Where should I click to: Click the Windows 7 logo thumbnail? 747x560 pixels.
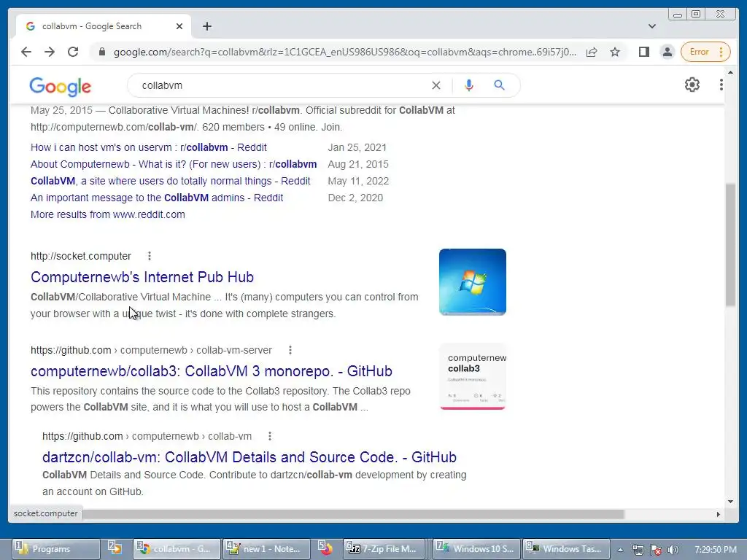[x=473, y=282]
